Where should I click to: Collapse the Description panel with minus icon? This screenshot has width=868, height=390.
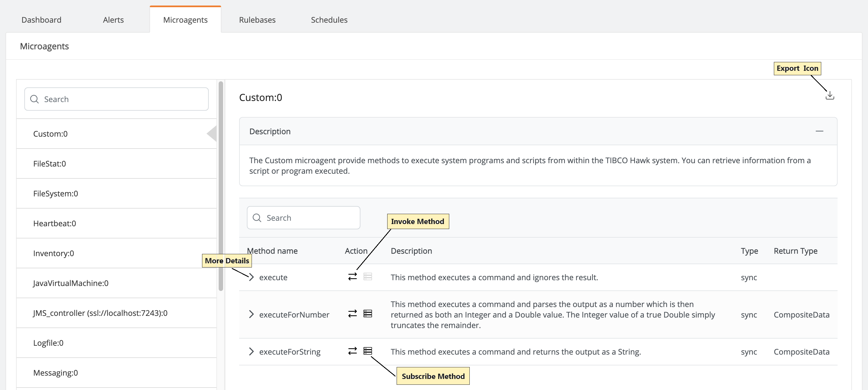pos(819,131)
